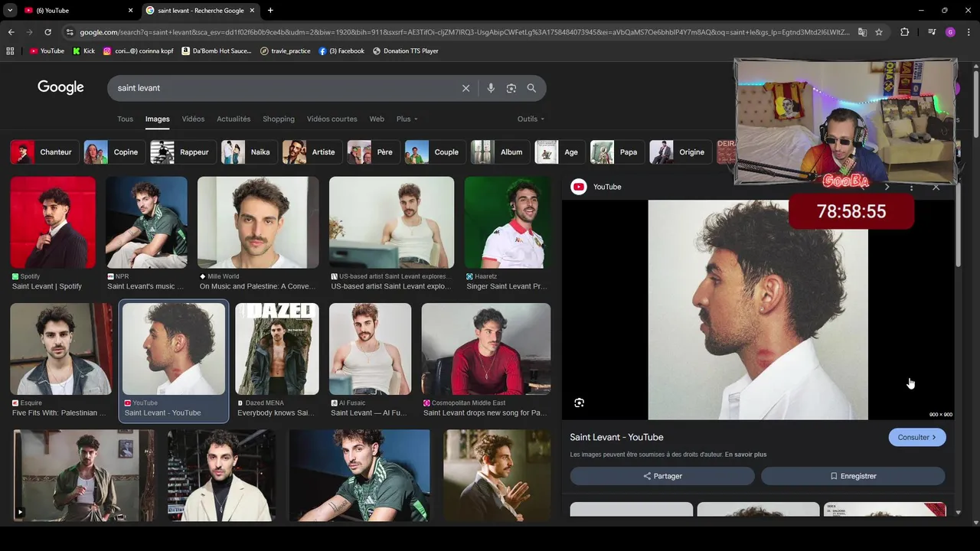This screenshot has width=980, height=551.
Task: Click Lens search icon on preview image
Action: click(x=580, y=403)
